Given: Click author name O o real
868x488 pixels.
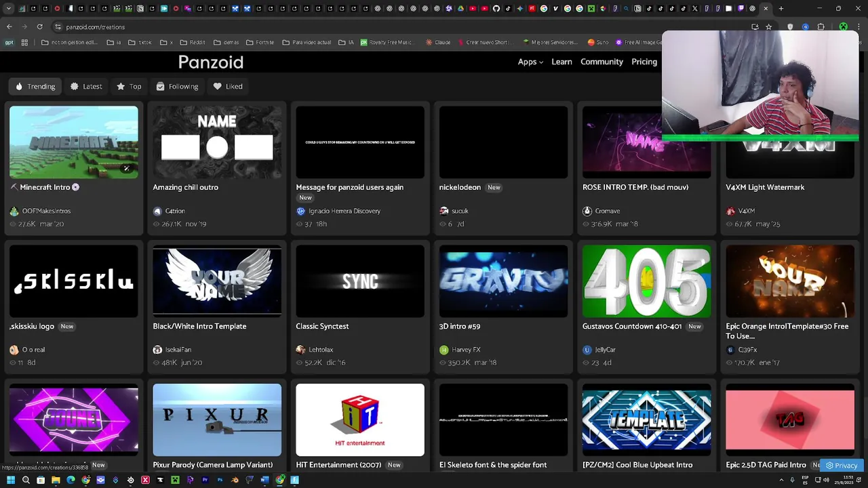Looking at the screenshot, I should tap(33, 350).
